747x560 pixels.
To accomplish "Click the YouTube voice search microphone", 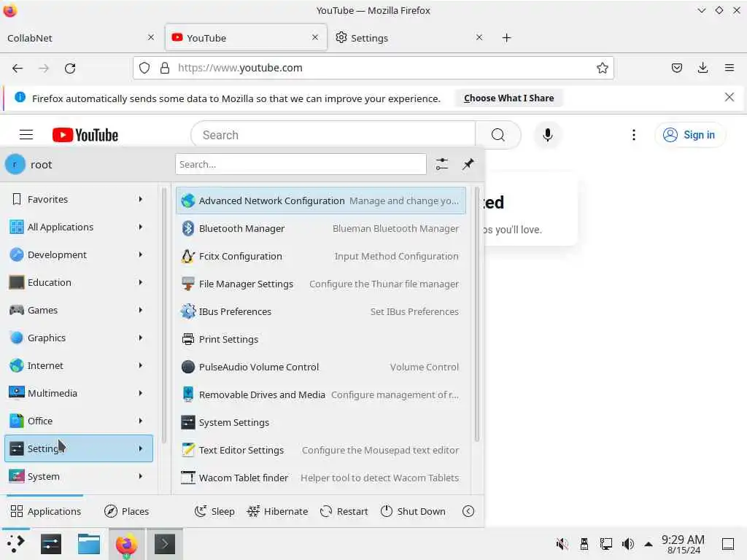I will (x=548, y=135).
